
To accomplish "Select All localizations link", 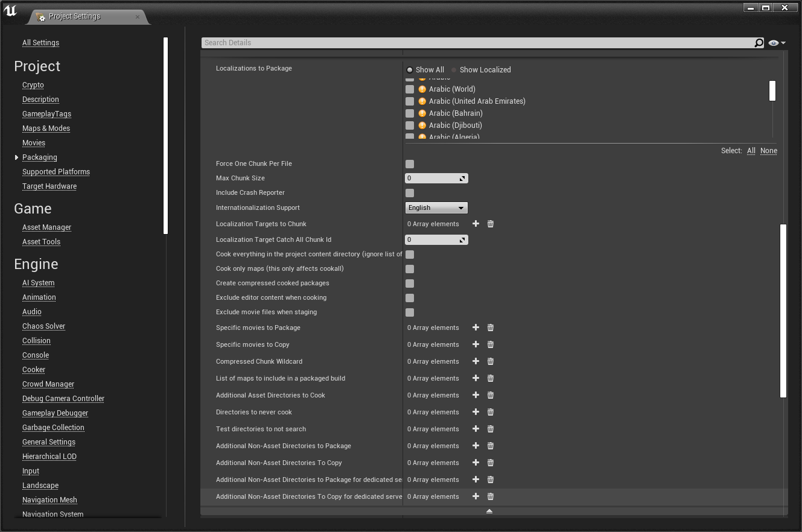I will pos(751,151).
